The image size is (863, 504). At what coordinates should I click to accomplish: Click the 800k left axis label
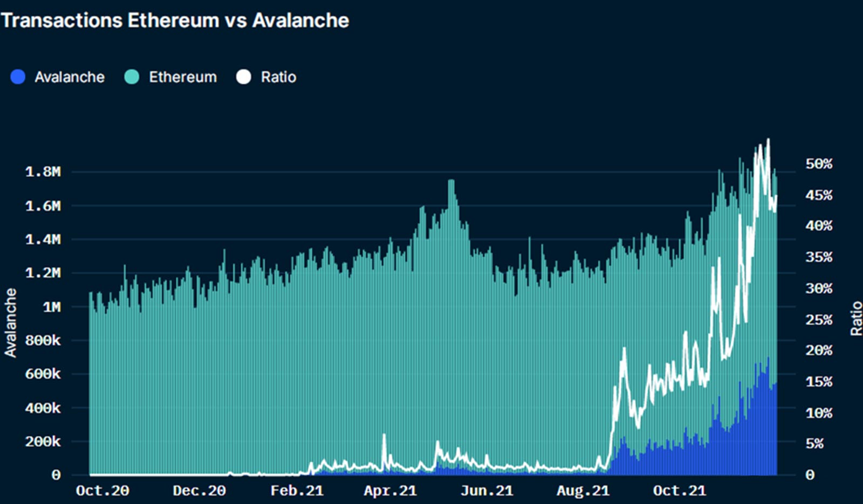pos(43,341)
